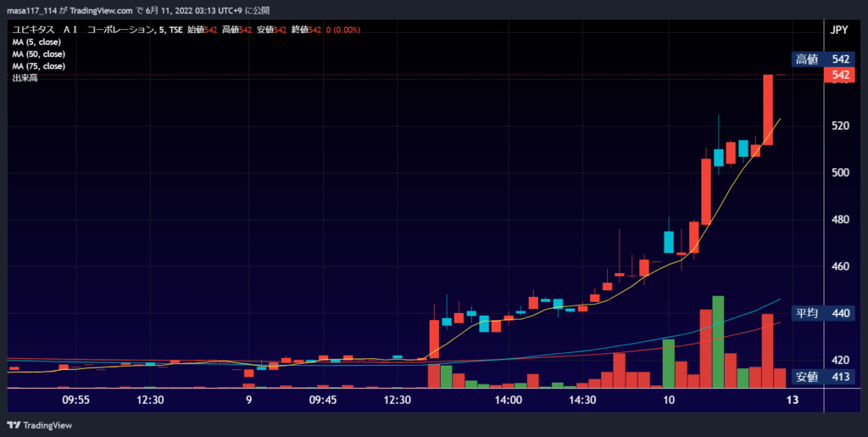Click the 14:00 time axis label
This screenshot has height=437, width=868.
pos(509,400)
